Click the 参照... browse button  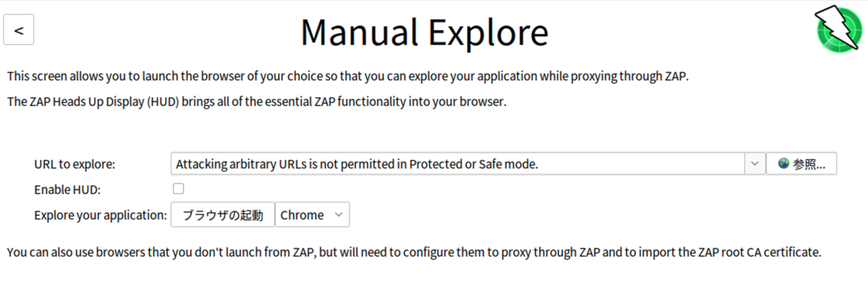[801, 164]
